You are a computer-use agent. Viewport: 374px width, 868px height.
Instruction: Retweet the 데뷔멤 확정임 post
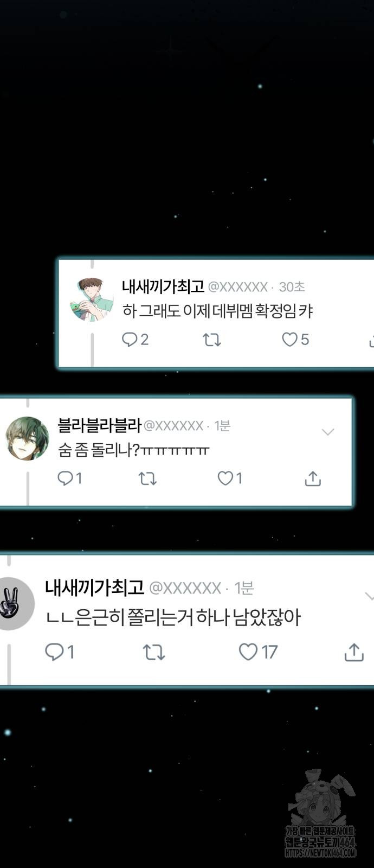point(211,340)
